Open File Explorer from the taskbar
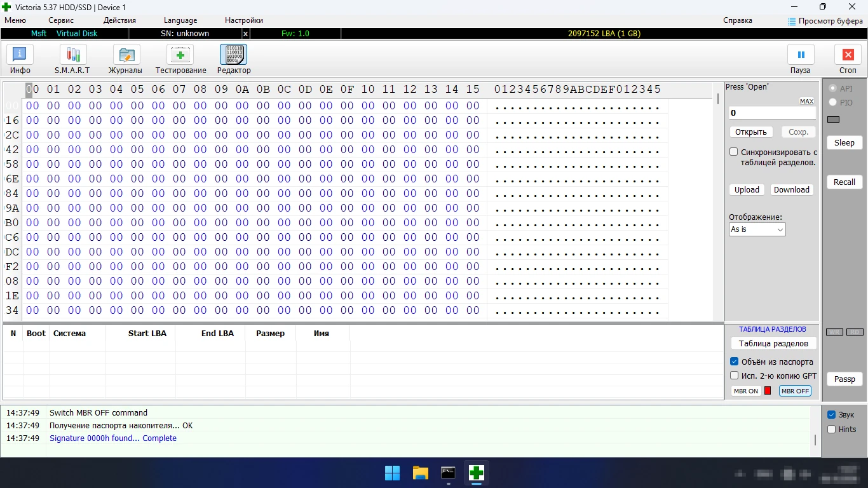Image resolution: width=868 pixels, height=488 pixels. [x=420, y=473]
